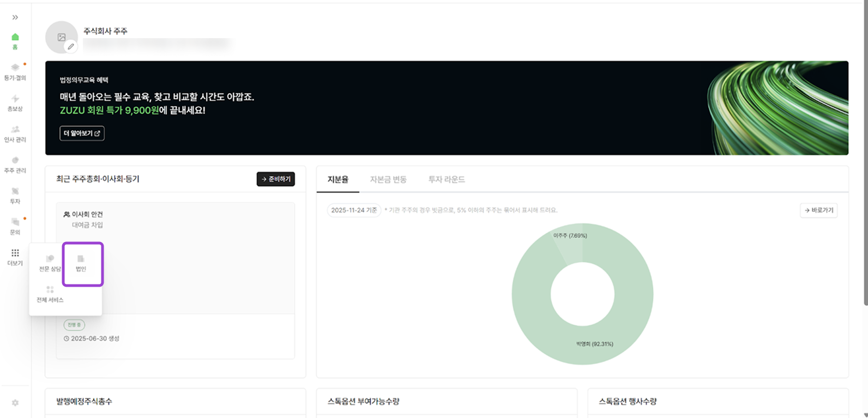This screenshot has width=868, height=418.
Task: Open 등기·결의 in the sidebar
Action: (15, 72)
